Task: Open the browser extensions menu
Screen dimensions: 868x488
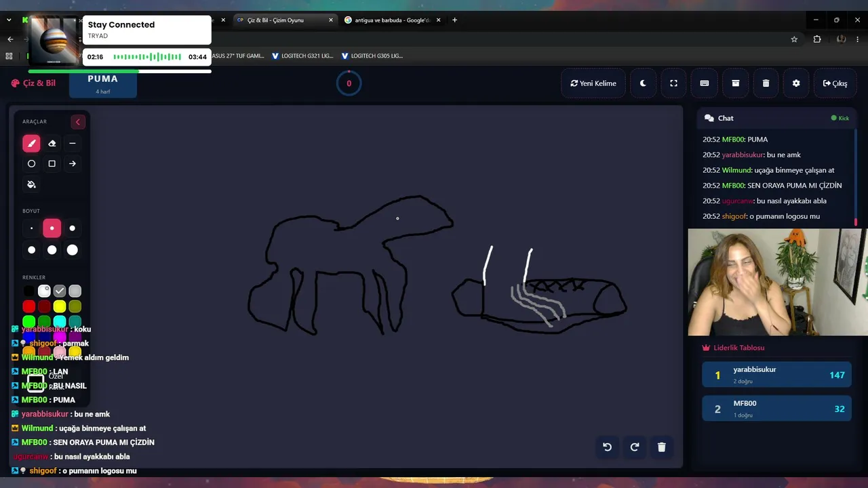Action: point(817,39)
